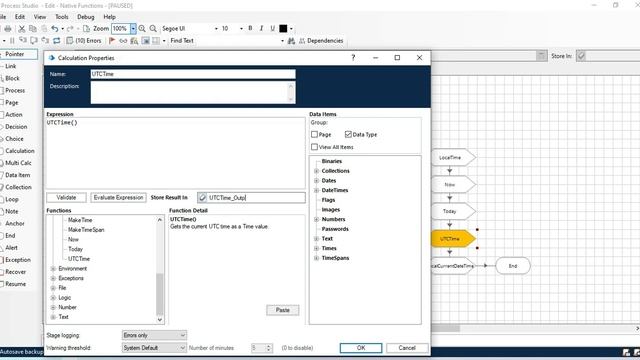Open the font color dropdown arrow
640x360 pixels.
tap(291, 29)
